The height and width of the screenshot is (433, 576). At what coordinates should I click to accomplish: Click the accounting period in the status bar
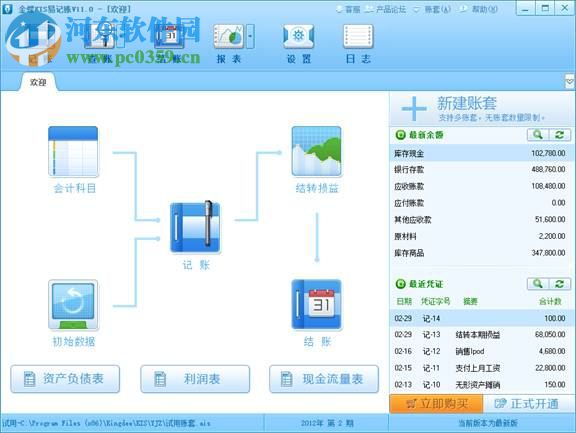point(327,423)
